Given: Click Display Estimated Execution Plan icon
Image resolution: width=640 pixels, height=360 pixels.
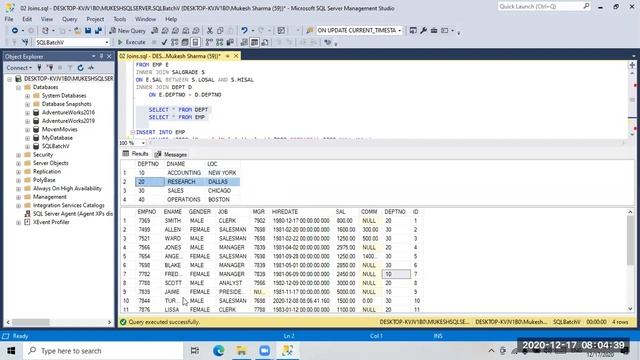Looking at the screenshot, I should pos(175,42).
